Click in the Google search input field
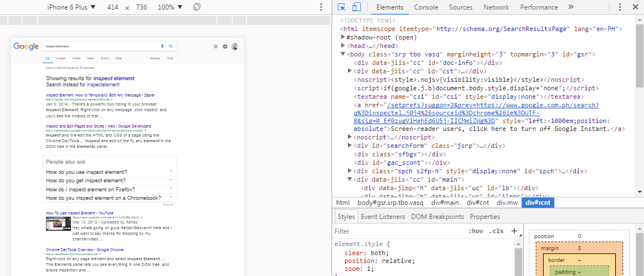 (100, 46)
